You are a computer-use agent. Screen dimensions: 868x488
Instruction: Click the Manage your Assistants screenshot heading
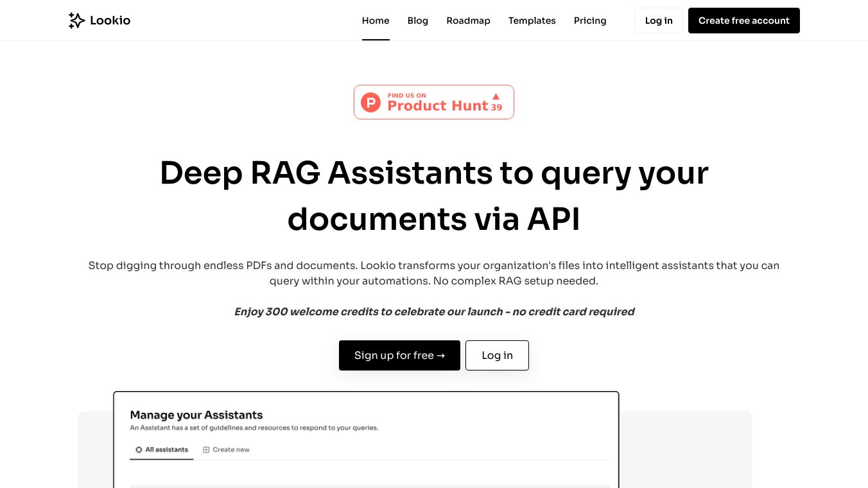196,415
